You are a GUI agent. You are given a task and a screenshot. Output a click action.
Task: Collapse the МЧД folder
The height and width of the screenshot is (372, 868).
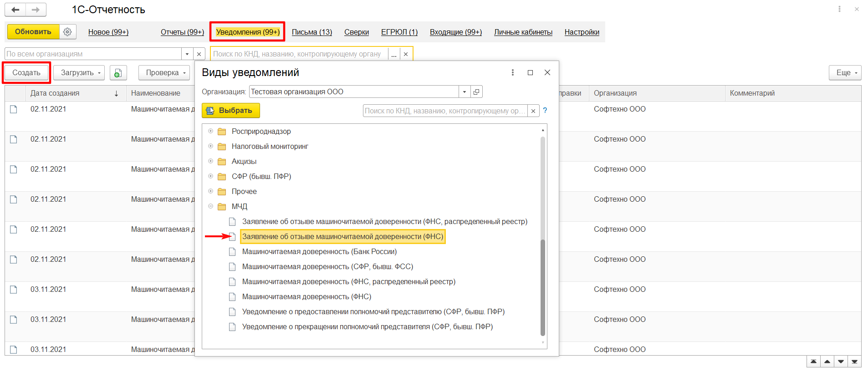(x=210, y=206)
